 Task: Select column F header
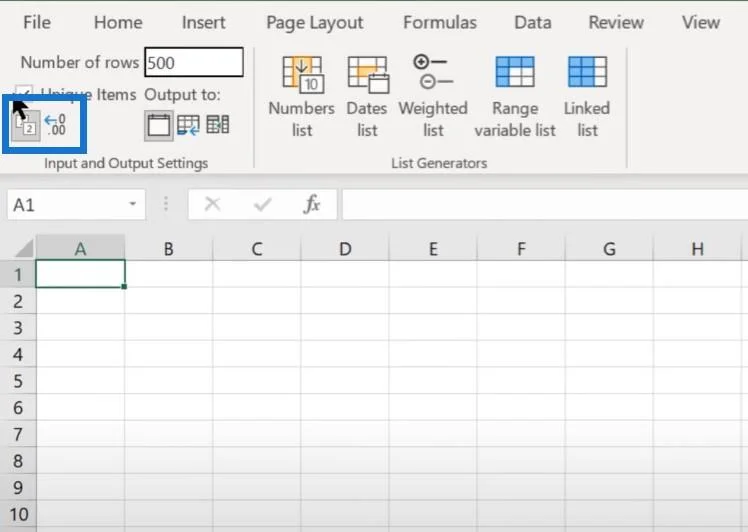coord(521,249)
